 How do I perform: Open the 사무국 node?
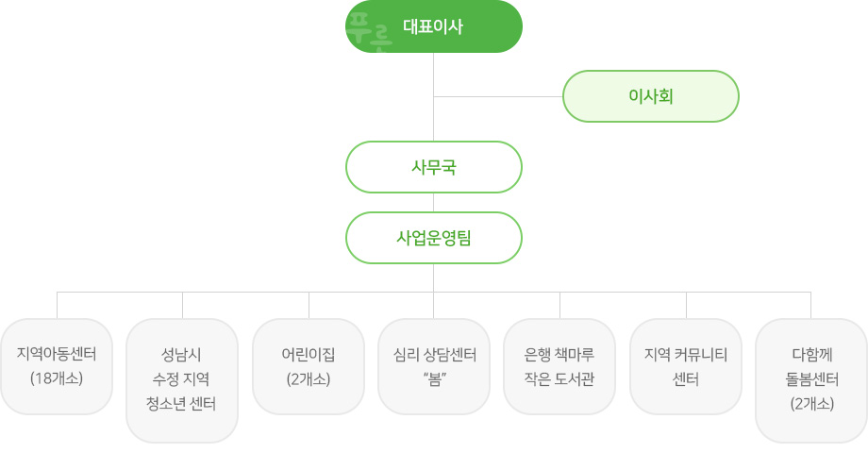433,167
